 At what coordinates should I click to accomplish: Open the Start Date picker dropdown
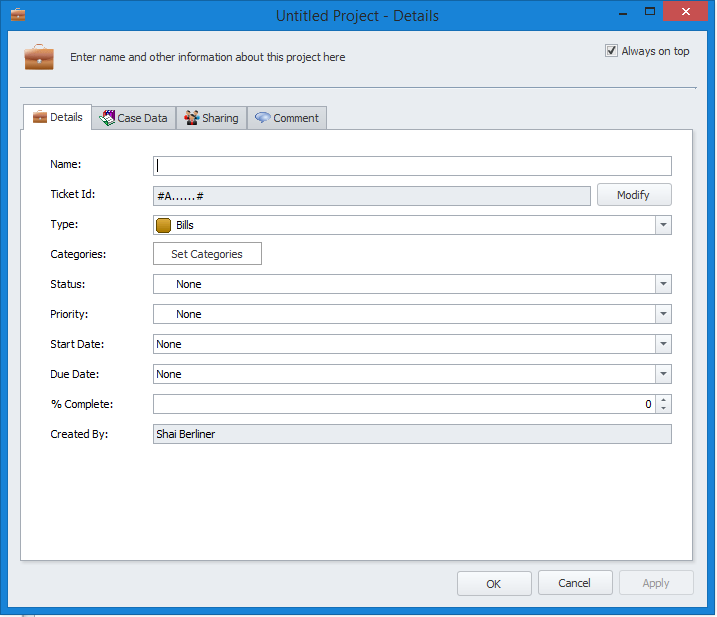663,344
